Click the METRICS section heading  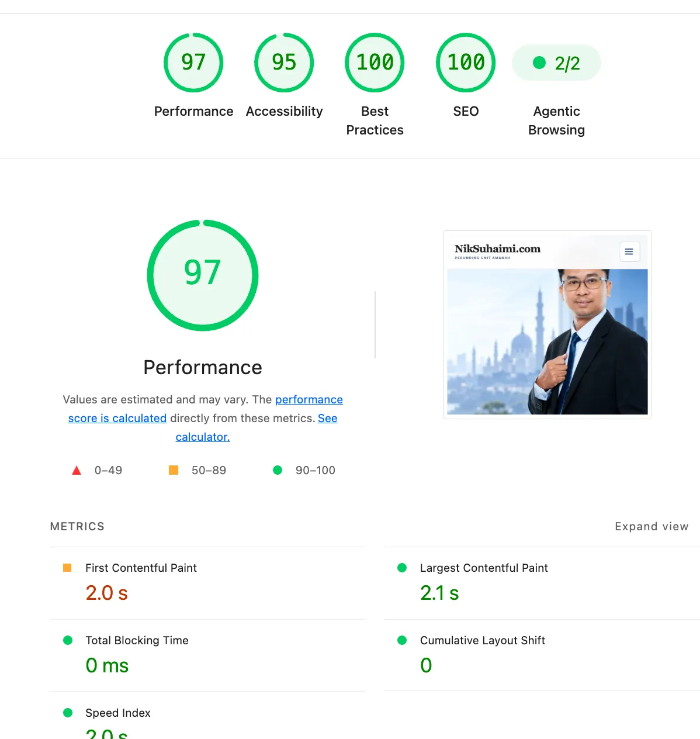click(x=77, y=526)
